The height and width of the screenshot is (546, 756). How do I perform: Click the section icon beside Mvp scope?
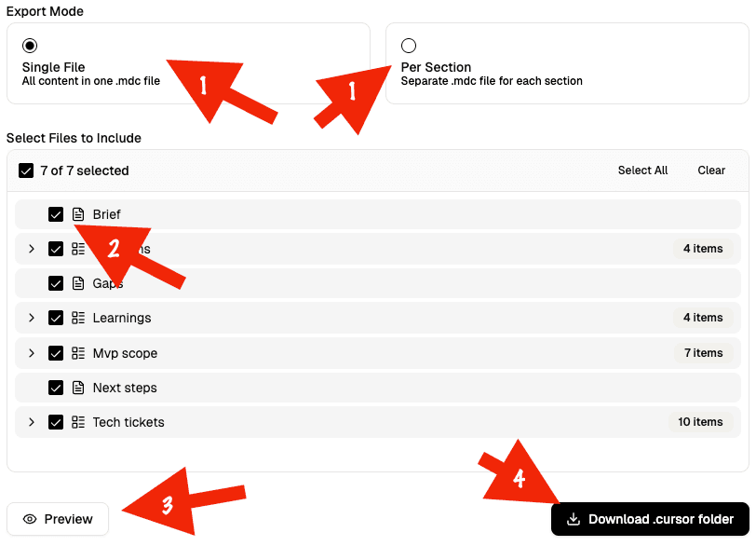tap(79, 353)
